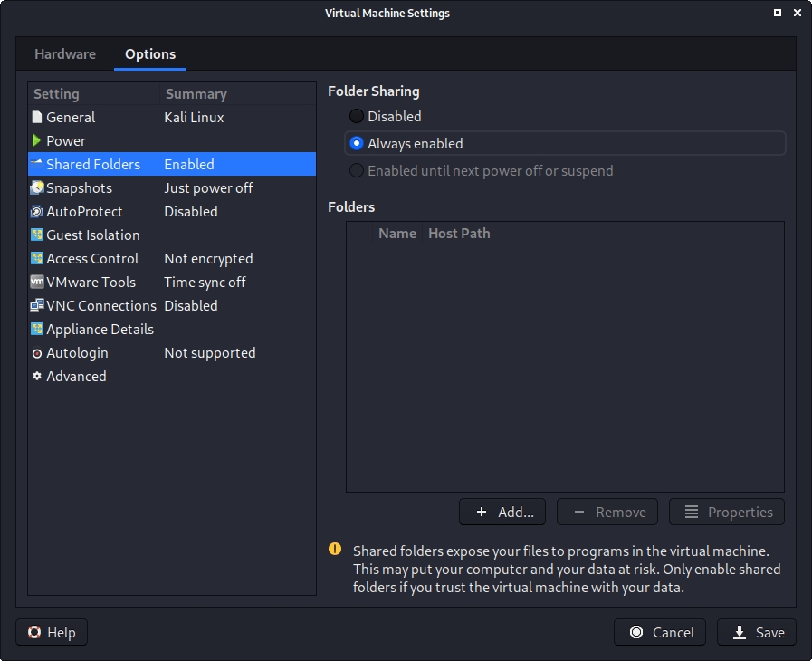Click the green Power arrow icon
Image resolution: width=812 pixels, height=661 pixels.
click(37, 141)
